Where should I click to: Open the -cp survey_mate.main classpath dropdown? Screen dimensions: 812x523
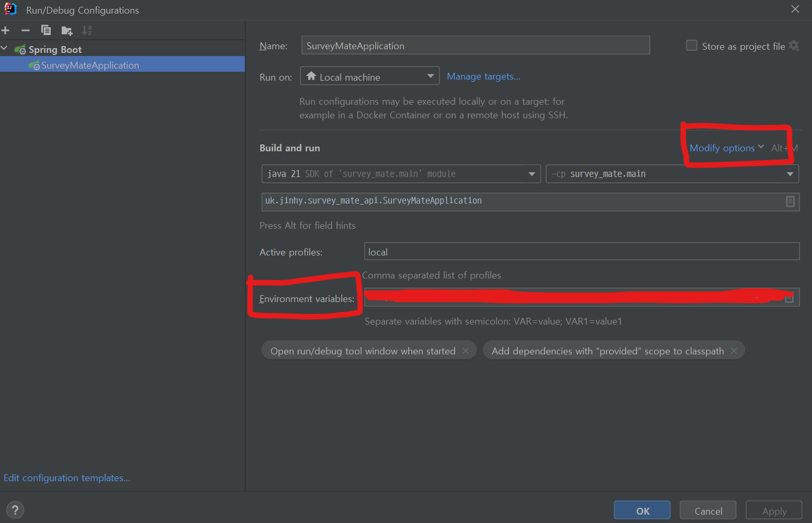coord(672,174)
